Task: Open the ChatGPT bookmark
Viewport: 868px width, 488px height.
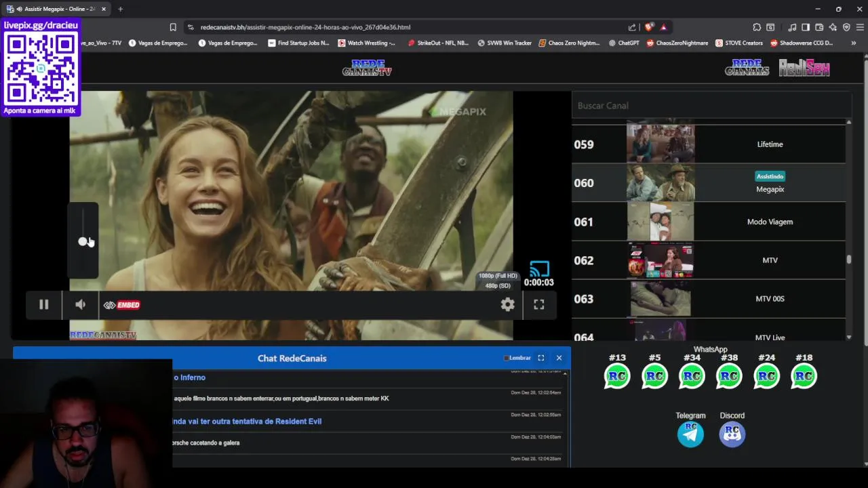Action: (x=624, y=43)
